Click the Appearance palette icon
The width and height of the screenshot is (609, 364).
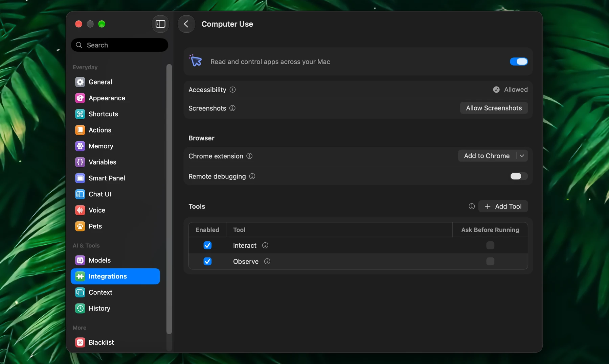coord(80,98)
